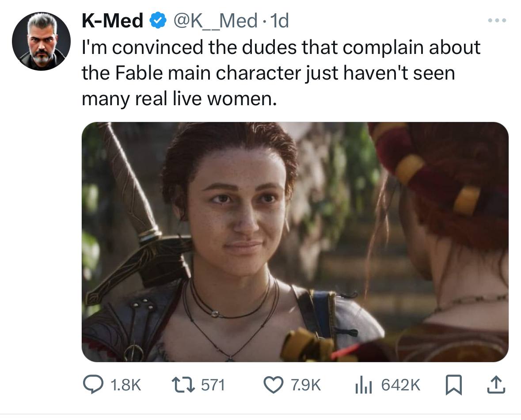Open the image at the main character's face
The image size is (521, 420).
point(239,208)
